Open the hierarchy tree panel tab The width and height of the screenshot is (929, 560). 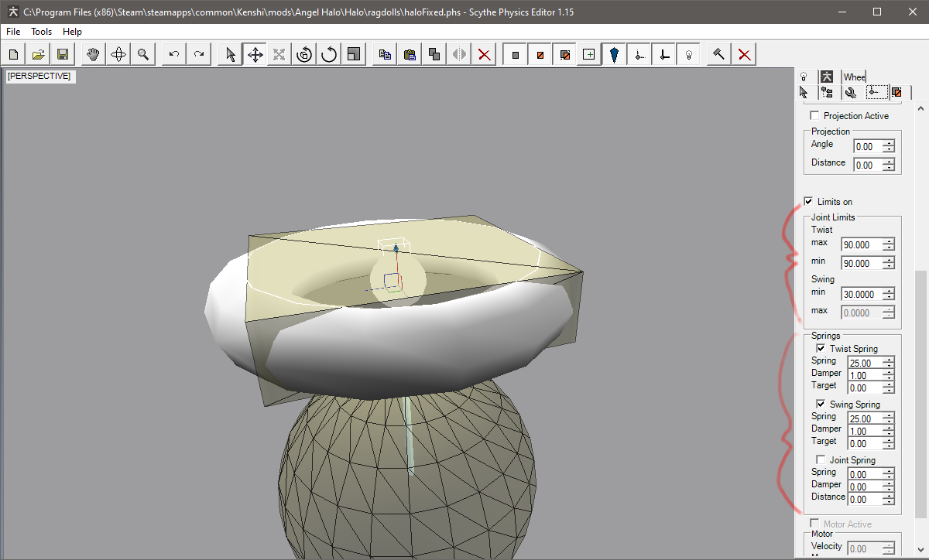click(828, 92)
